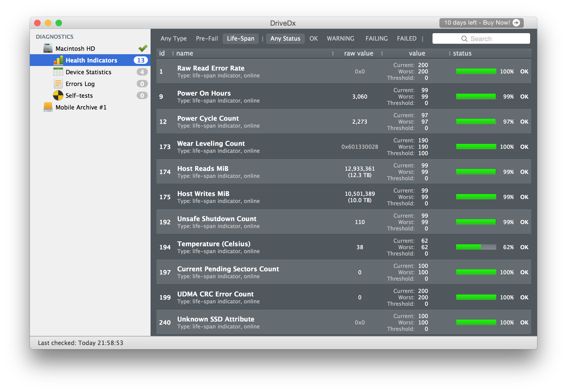
Task: Click the 12,933,361 (12.3 TB) raw value
Action: [360, 172]
